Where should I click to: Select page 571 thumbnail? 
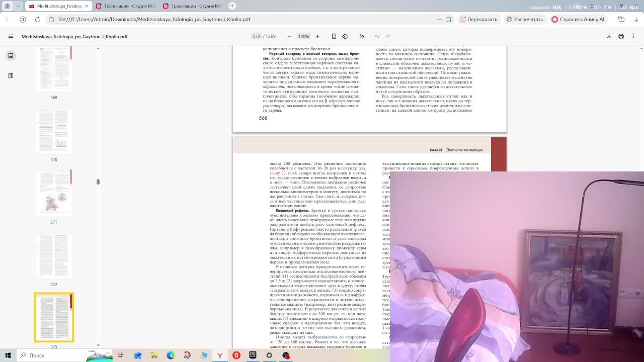point(54,194)
